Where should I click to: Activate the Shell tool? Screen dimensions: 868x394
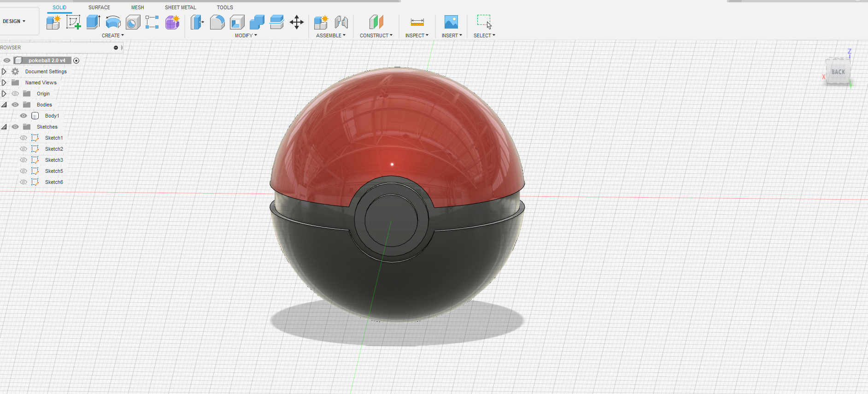tap(237, 22)
